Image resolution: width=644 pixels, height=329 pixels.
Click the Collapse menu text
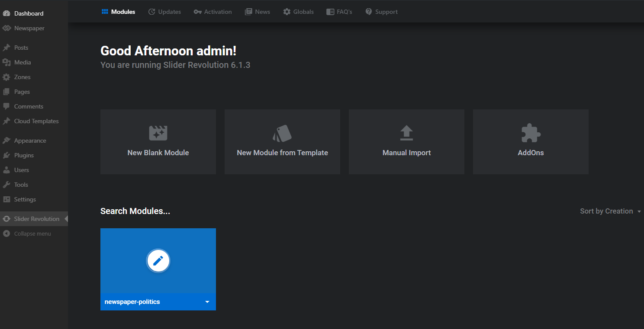32,233
